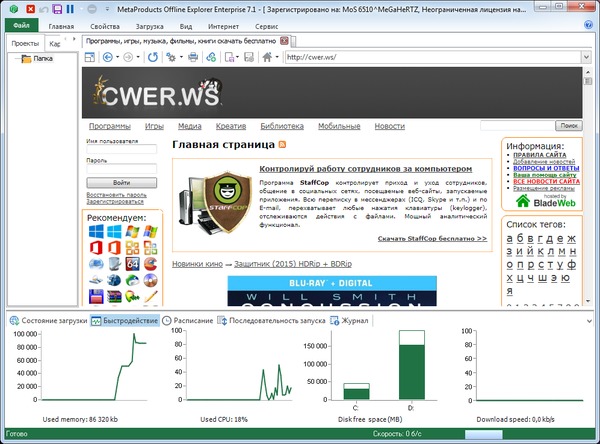Open the Файл menu
The image size is (600, 444).
click(x=21, y=25)
